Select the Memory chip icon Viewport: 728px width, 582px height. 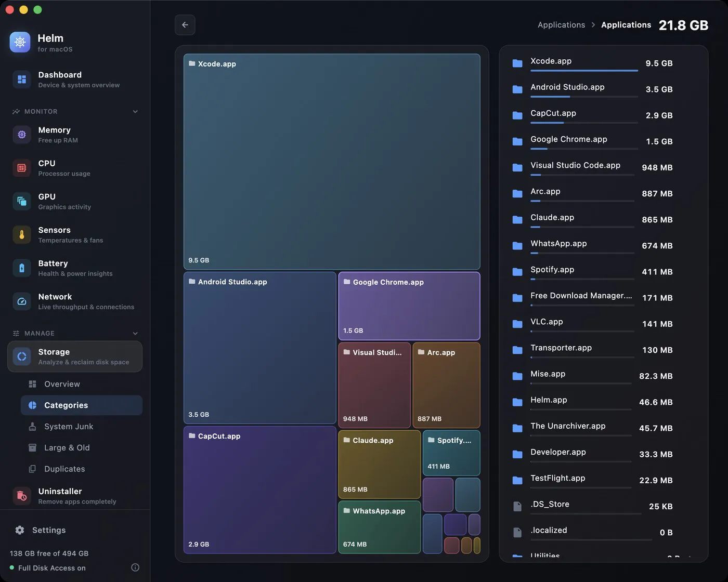[x=22, y=135]
